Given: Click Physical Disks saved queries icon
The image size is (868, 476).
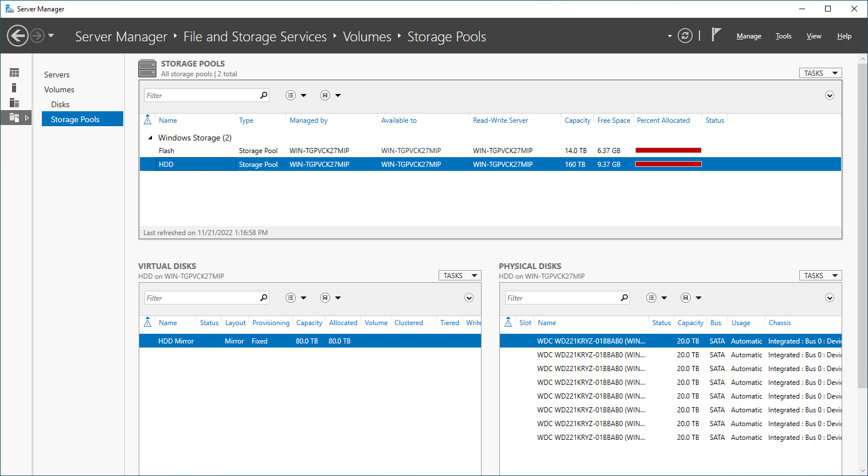Looking at the screenshot, I should (686, 298).
